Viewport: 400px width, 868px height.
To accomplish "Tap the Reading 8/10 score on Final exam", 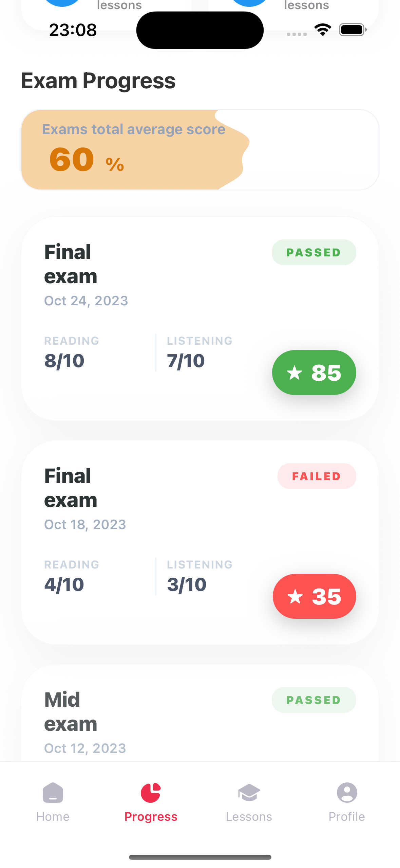I will tap(64, 361).
